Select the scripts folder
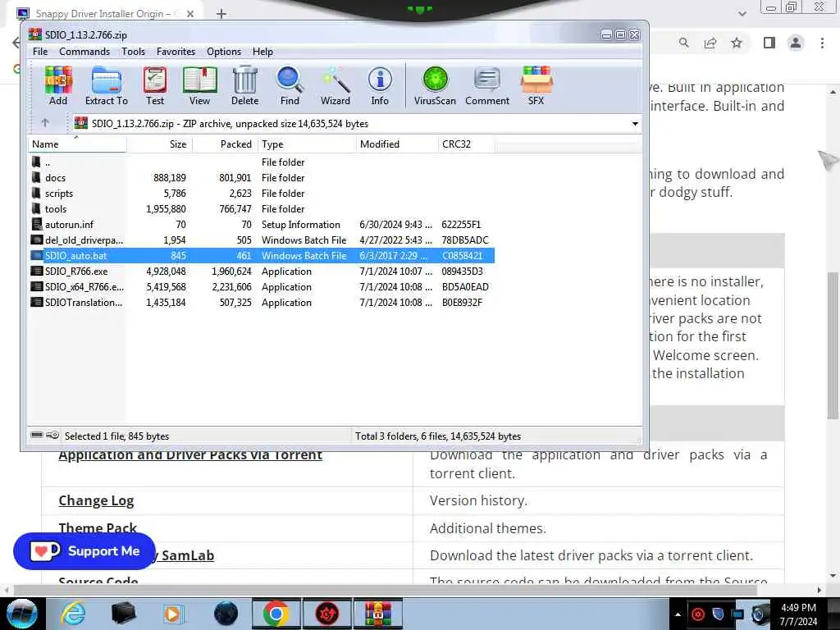 262,193
